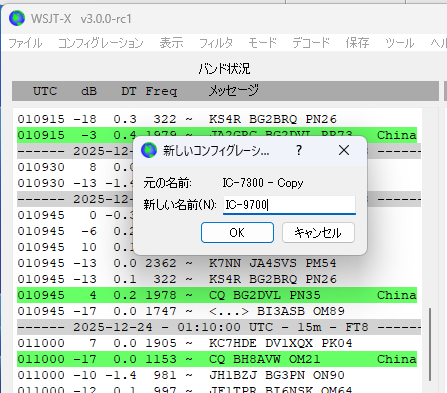The image size is (447, 393).
Task: Select green row 'CQ BH8AVW OM21 China'
Action: pyautogui.click(x=217, y=359)
